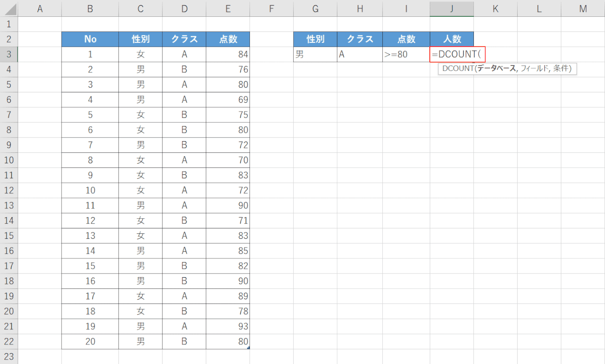Click the score cell 82
605x364 pixels.
[x=228, y=266]
